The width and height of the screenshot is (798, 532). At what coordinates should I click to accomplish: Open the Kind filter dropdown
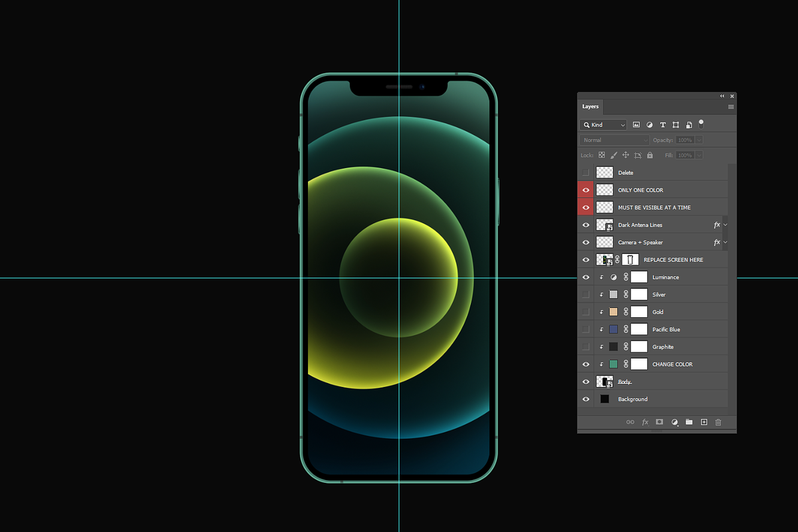(603, 125)
